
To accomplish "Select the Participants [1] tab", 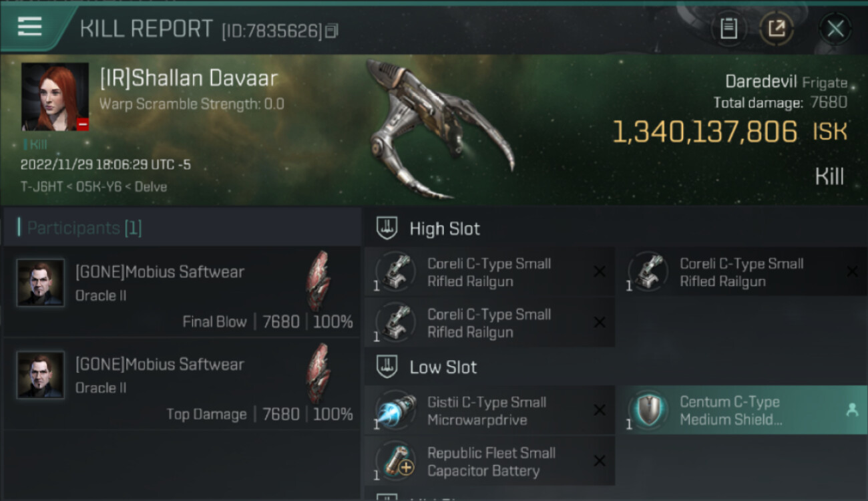I will [x=84, y=228].
